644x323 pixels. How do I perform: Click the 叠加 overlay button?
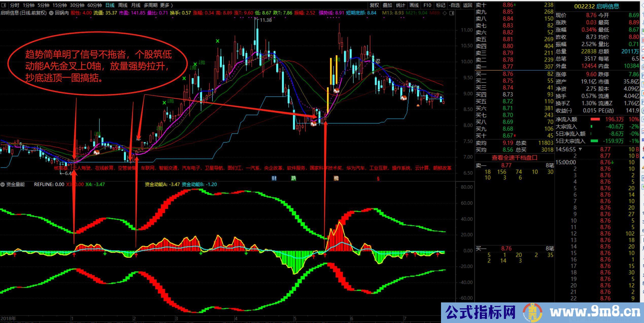[x=387, y=5]
